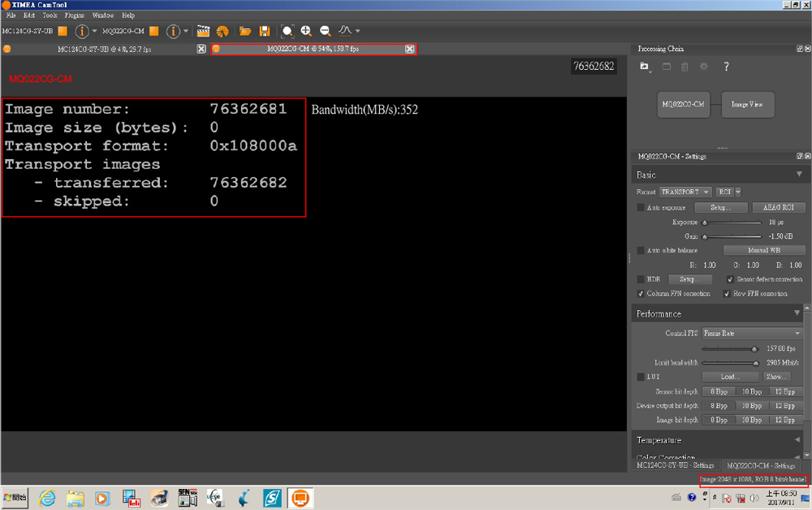Screen dimensions: 812x510
Task: Add item to Processing Chain
Action: [x=644, y=67]
